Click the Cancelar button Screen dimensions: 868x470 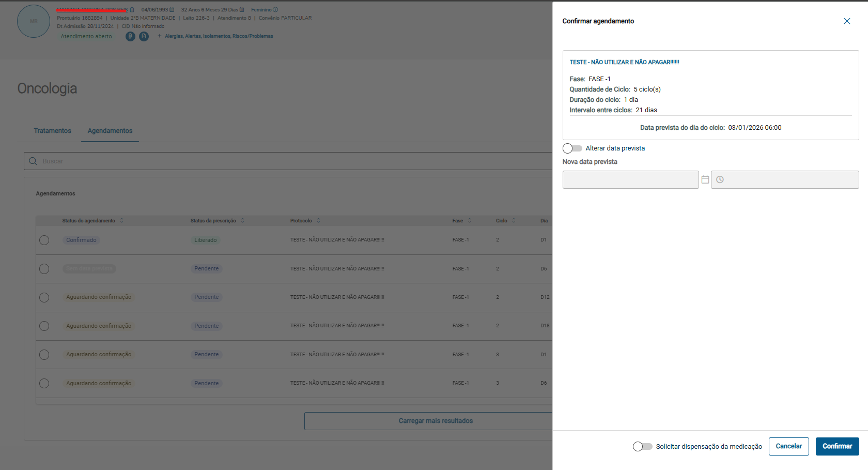788,446
